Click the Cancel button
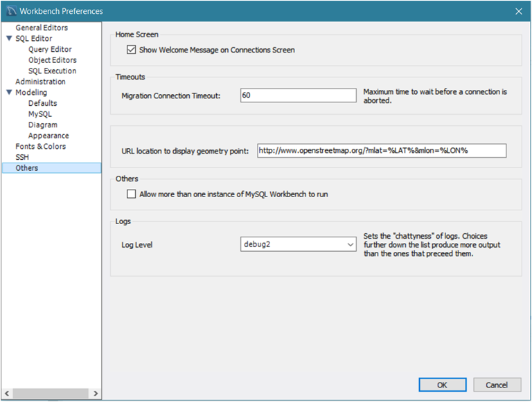 pos(497,385)
